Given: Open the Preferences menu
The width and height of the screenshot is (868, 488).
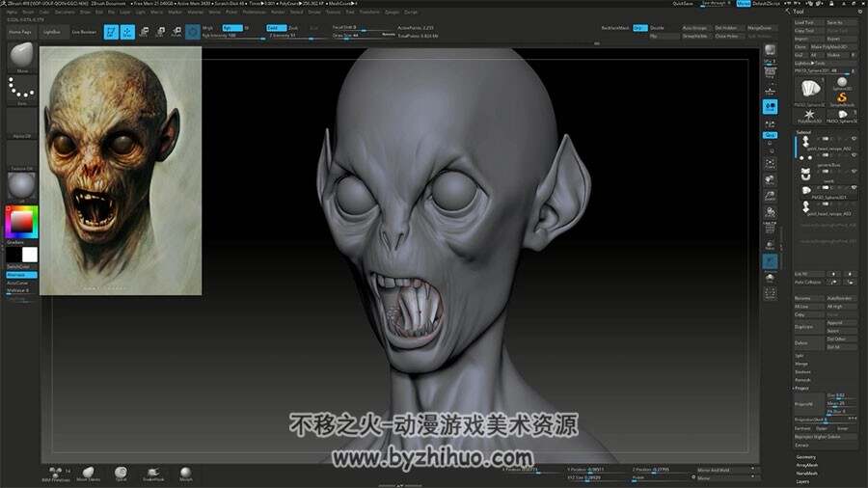Looking at the screenshot, I should tap(254, 12).
